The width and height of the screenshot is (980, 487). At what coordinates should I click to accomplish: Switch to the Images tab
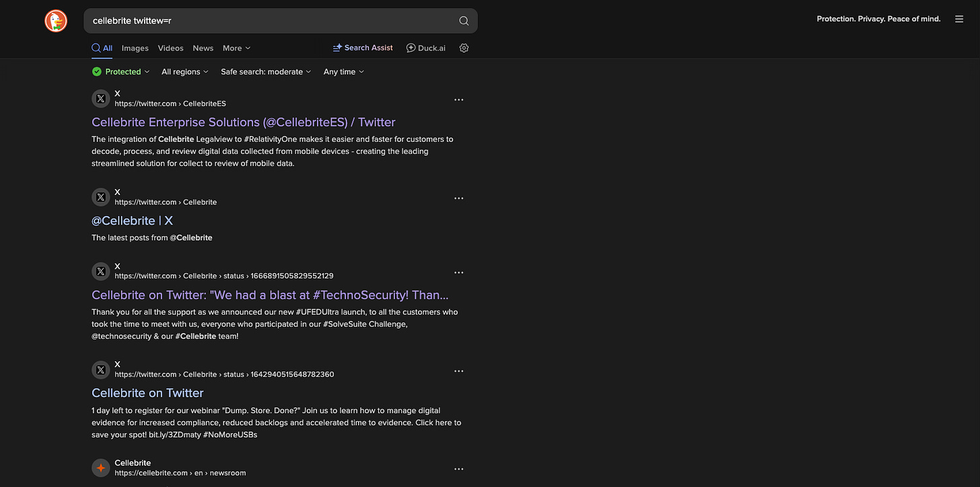135,48
